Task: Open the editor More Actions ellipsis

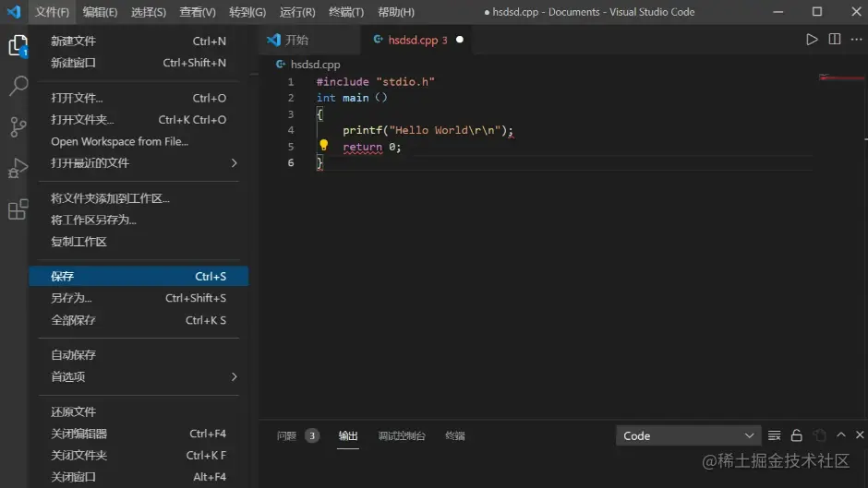Action: [856, 40]
